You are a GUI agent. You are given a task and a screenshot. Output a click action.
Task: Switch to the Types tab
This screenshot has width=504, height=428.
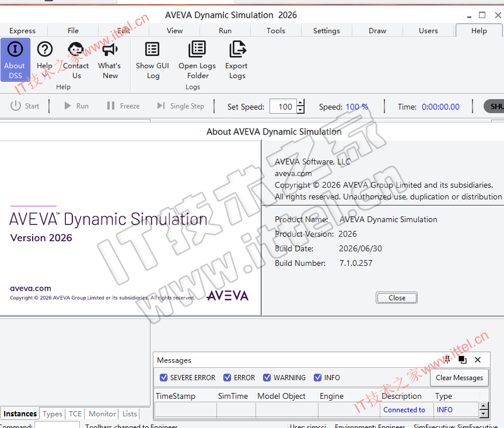click(x=52, y=414)
